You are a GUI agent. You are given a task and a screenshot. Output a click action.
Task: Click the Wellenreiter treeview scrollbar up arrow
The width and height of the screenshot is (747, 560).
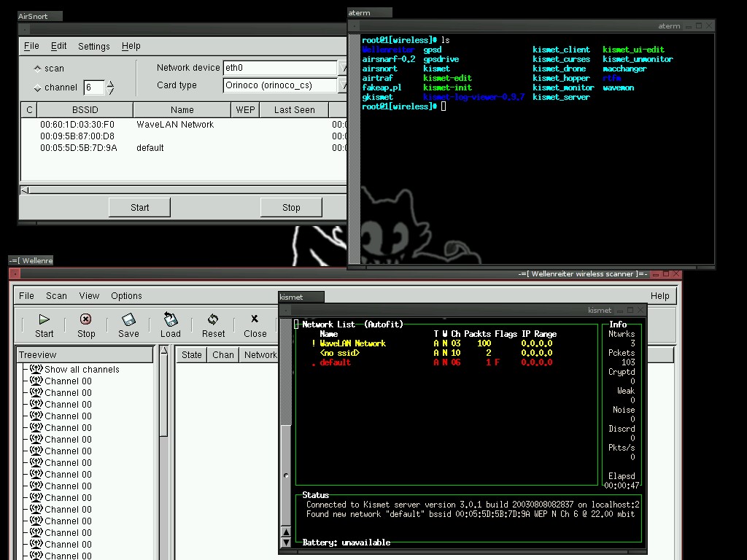(164, 351)
